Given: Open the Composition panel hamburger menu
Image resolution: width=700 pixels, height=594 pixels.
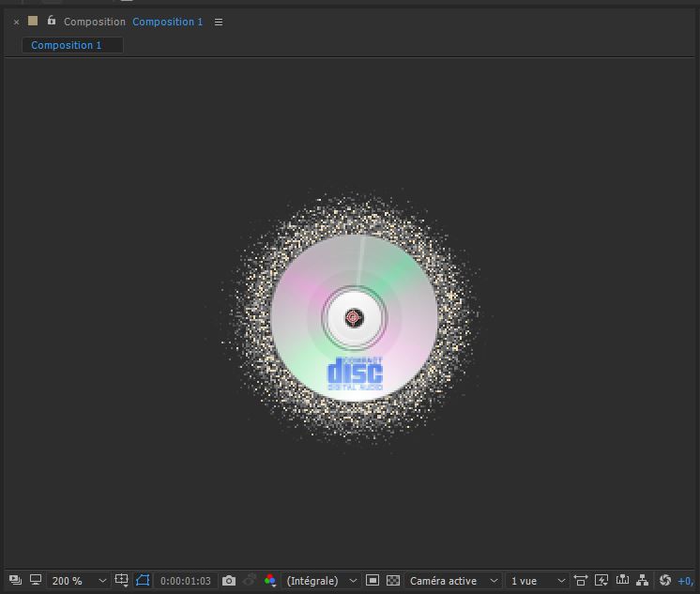Looking at the screenshot, I should (219, 22).
